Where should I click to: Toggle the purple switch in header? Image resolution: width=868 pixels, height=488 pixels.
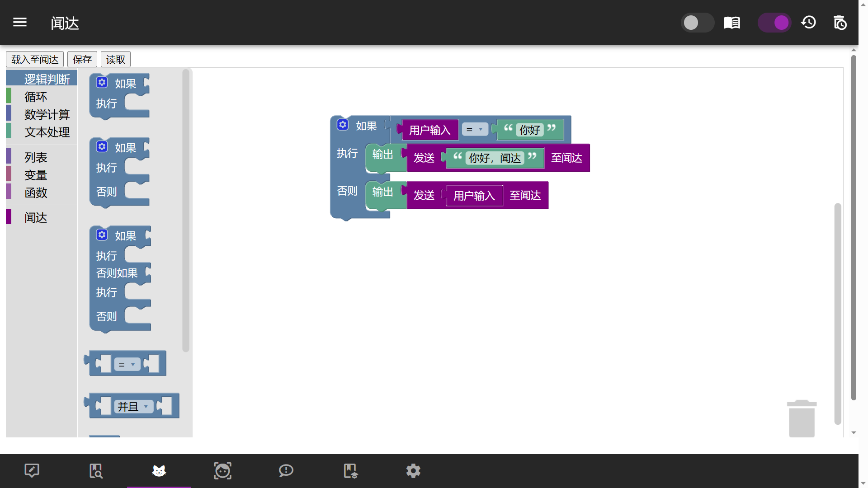(x=774, y=23)
